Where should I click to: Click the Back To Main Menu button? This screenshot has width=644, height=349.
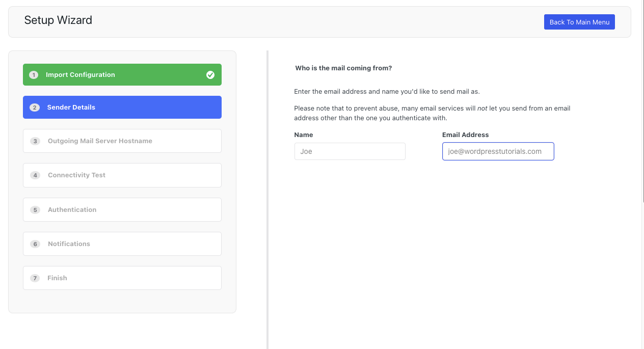tap(579, 22)
